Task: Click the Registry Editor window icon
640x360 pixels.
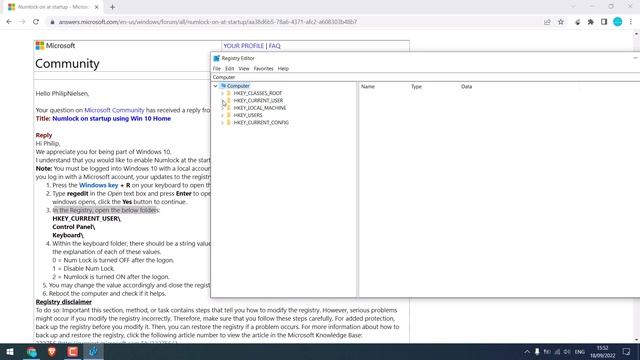Action: (x=217, y=58)
